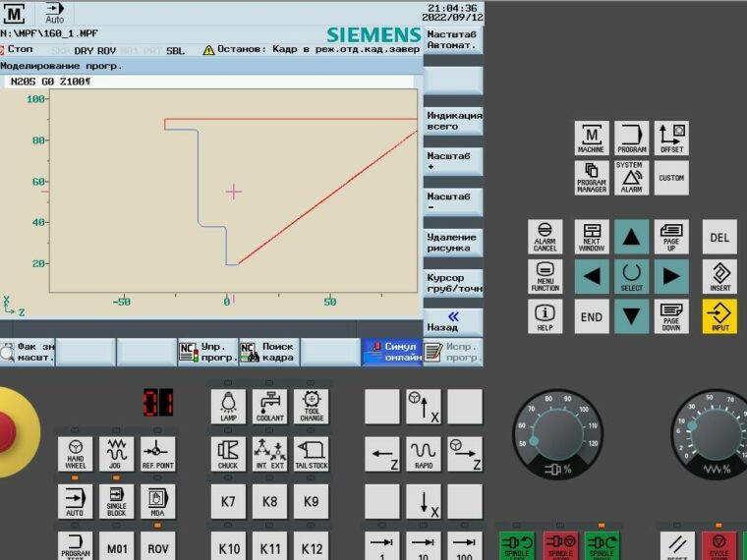Viewport: 747px width, 560px height.
Task: Select the Симул онлайн softkey
Action: 391,353
